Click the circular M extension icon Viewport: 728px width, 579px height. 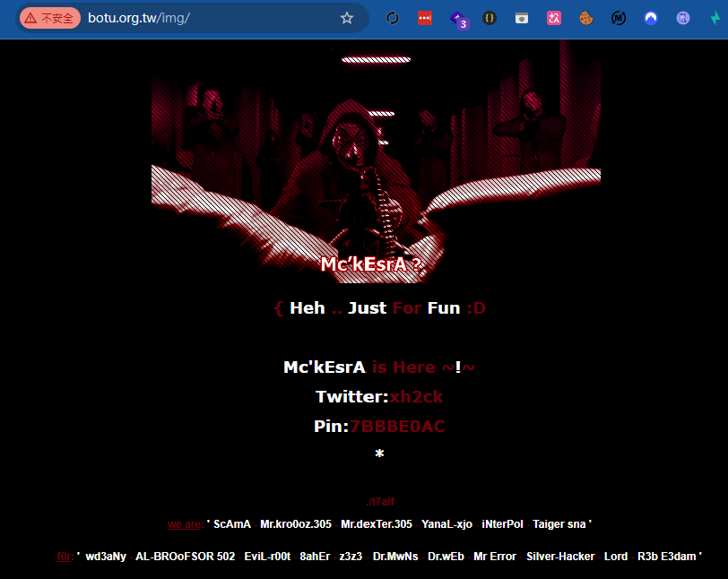click(x=619, y=18)
